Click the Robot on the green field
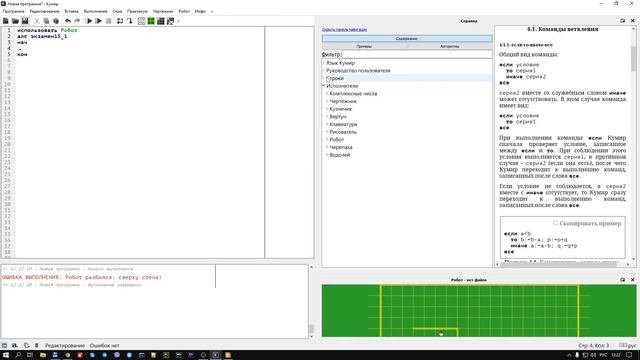Screen dimensions: 640x360 (x=441, y=333)
